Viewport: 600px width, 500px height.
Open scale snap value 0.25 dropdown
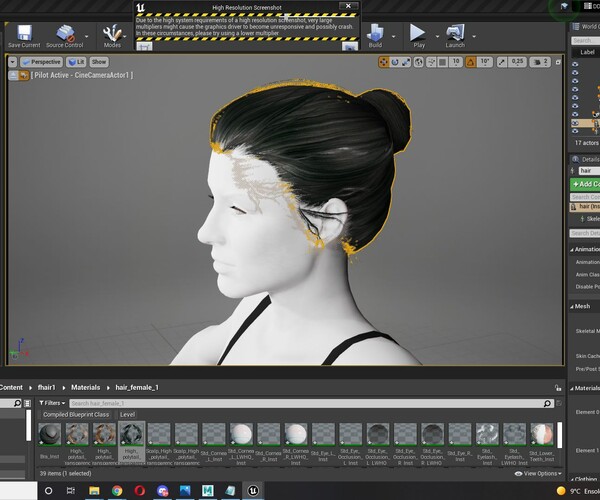(517, 62)
